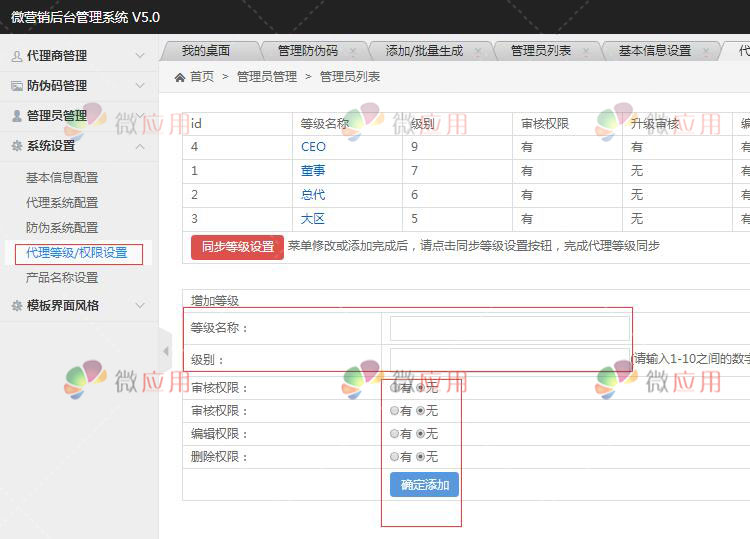Open 防伪系统配置 in the sidebar
This screenshot has height=539, width=750.
(62, 228)
